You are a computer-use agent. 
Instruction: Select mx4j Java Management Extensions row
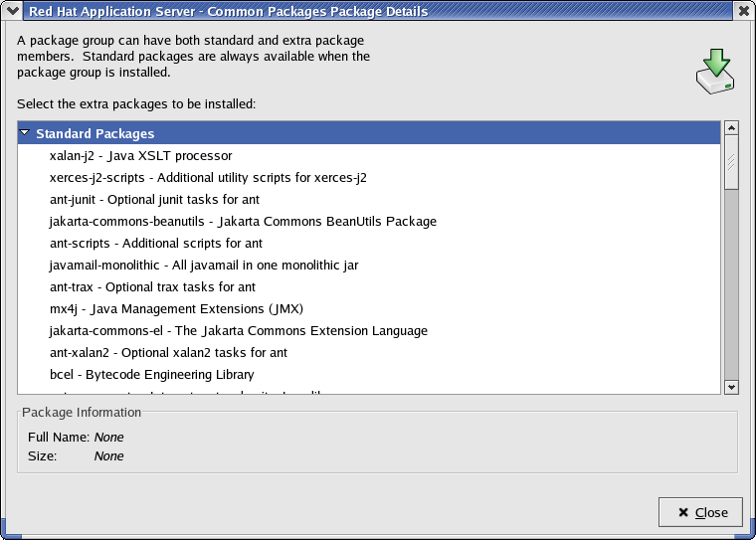tap(176, 309)
